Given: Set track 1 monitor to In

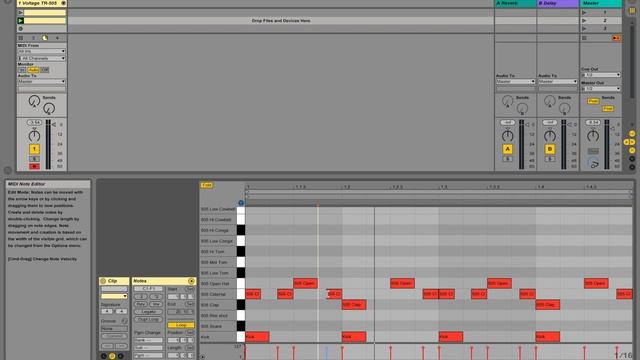Looking at the screenshot, I should coord(22,70).
